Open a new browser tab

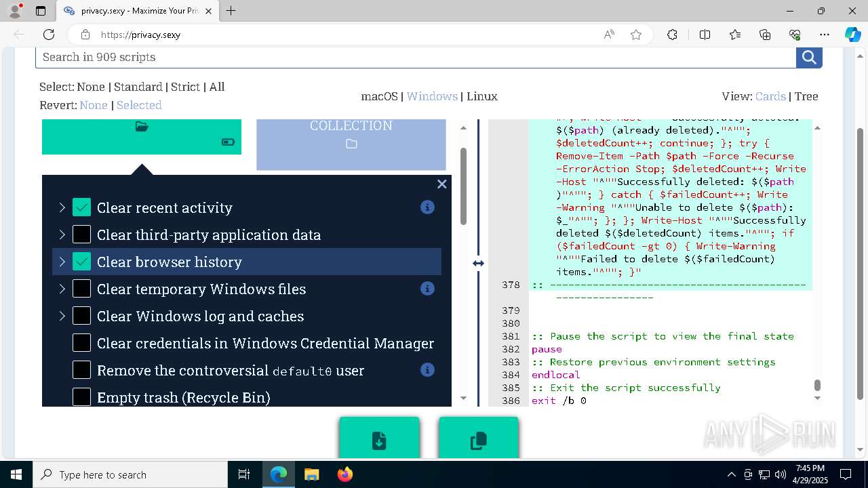click(x=231, y=11)
